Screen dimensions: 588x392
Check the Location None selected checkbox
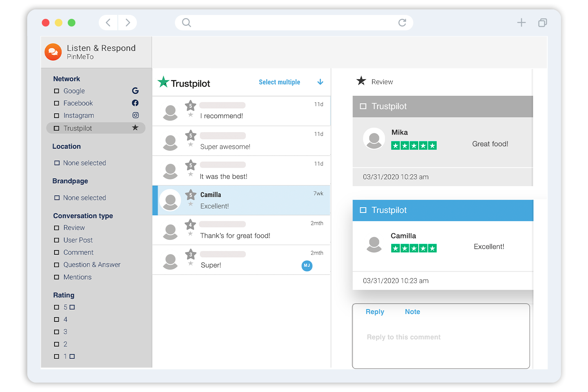point(57,163)
